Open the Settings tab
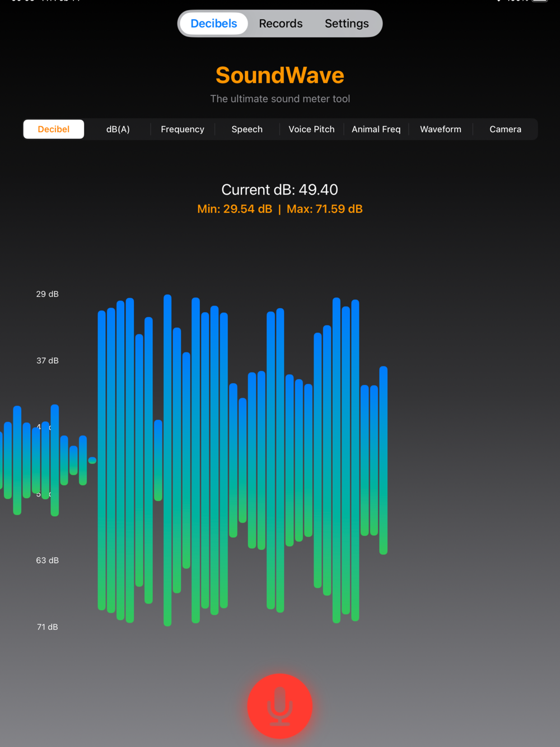 pyautogui.click(x=347, y=24)
